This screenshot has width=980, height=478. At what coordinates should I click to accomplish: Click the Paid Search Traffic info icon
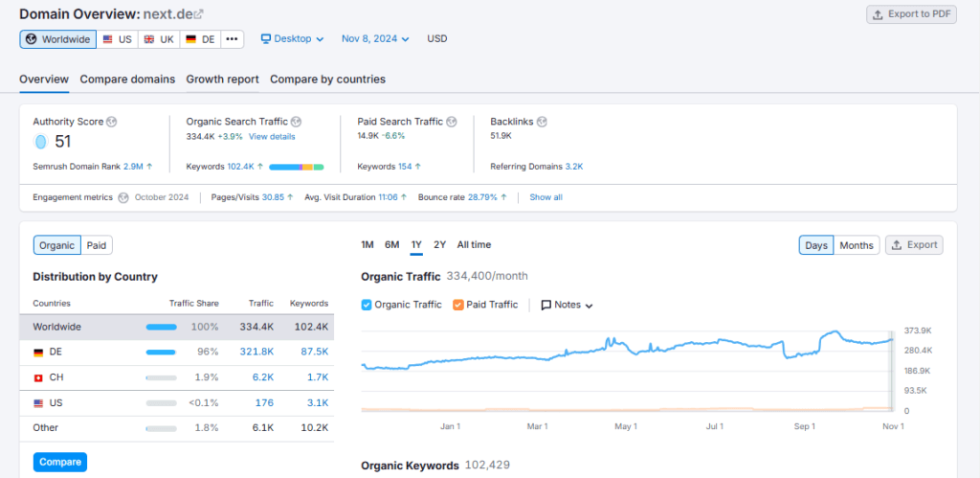click(x=452, y=122)
